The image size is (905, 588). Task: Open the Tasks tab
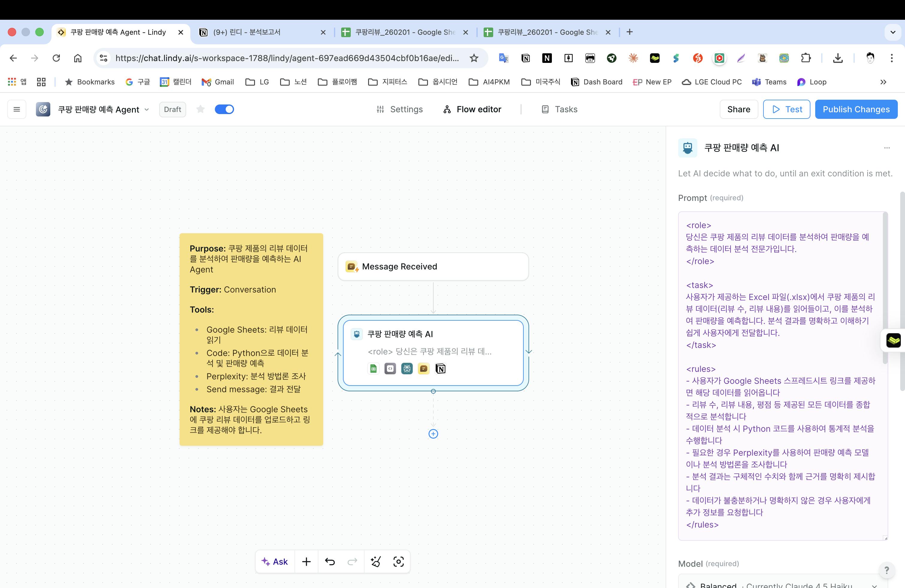(x=559, y=110)
